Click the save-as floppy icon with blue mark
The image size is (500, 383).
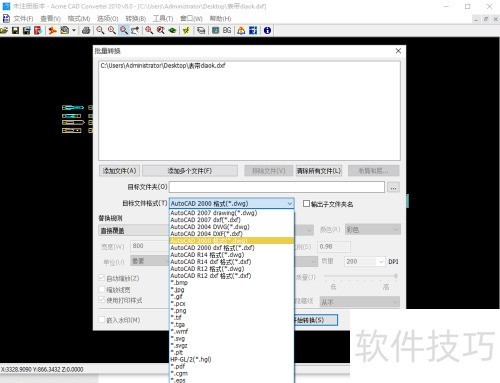click(x=27, y=31)
